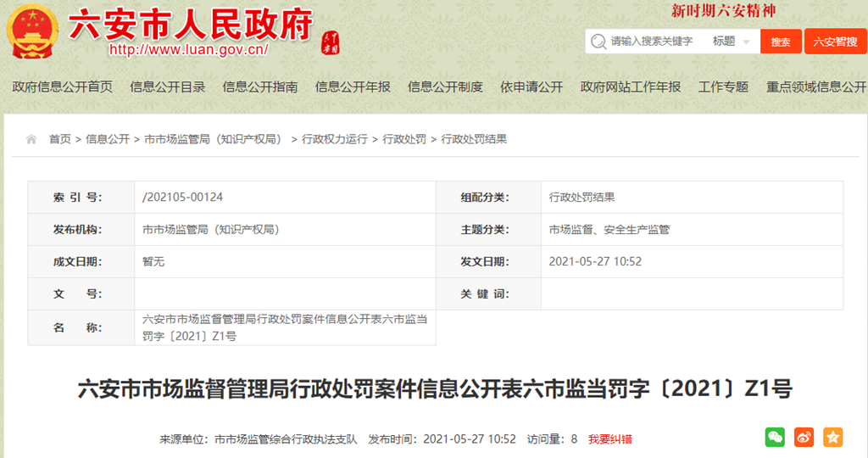Share via the green WeChat icon
The image size is (868, 458).
[775, 437]
